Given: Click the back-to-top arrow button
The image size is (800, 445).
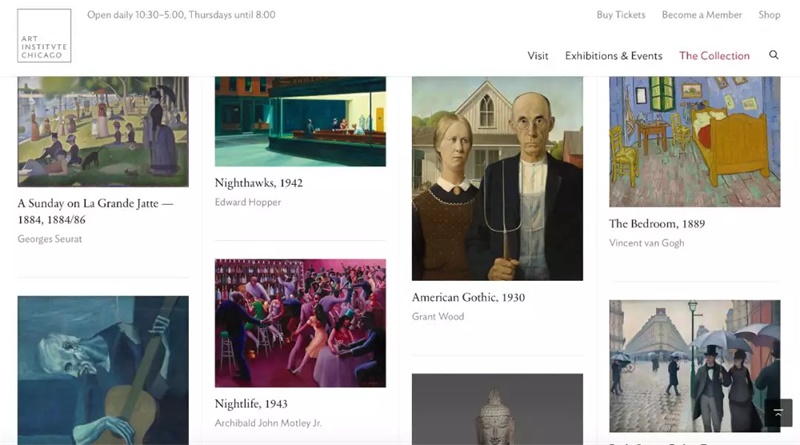Looking at the screenshot, I should [x=778, y=412].
